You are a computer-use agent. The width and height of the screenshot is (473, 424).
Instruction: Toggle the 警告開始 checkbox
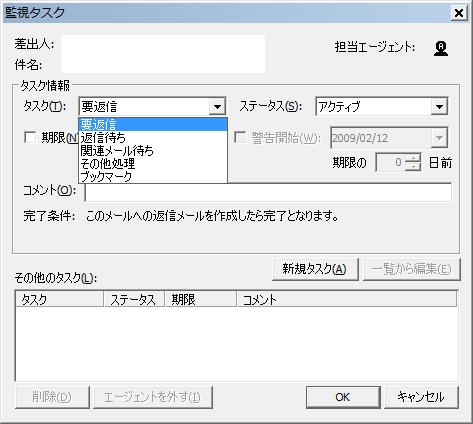tap(240, 137)
